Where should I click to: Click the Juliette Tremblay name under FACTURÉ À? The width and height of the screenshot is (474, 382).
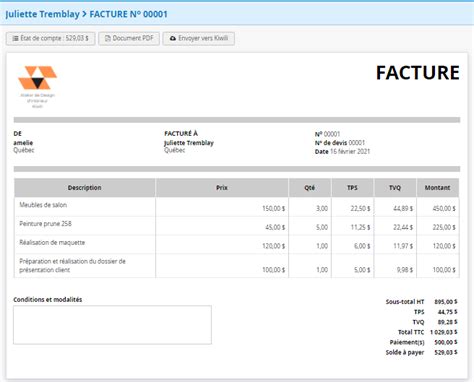(189, 143)
